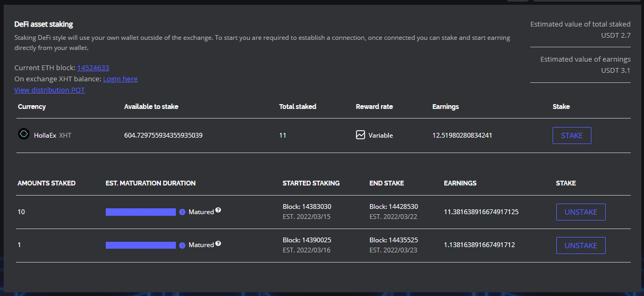The width and height of the screenshot is (644, 296).
Task: Unstake the 10 XHT matured stake
Action: [580, 212]
